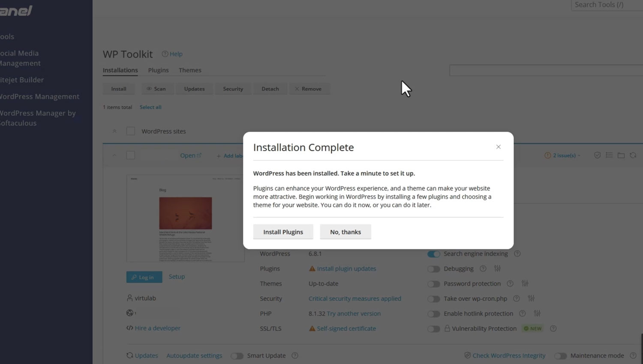Open hotlink protection settings sliders icon
Viewport: 643px width, 364px height.
pyautogui.click(x=537, y=313)
